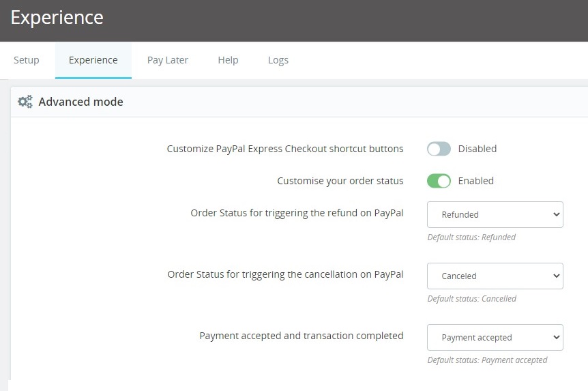The image size is (588, 391).
Task: Click the Advanced mode panel heading
Action: 80,102
